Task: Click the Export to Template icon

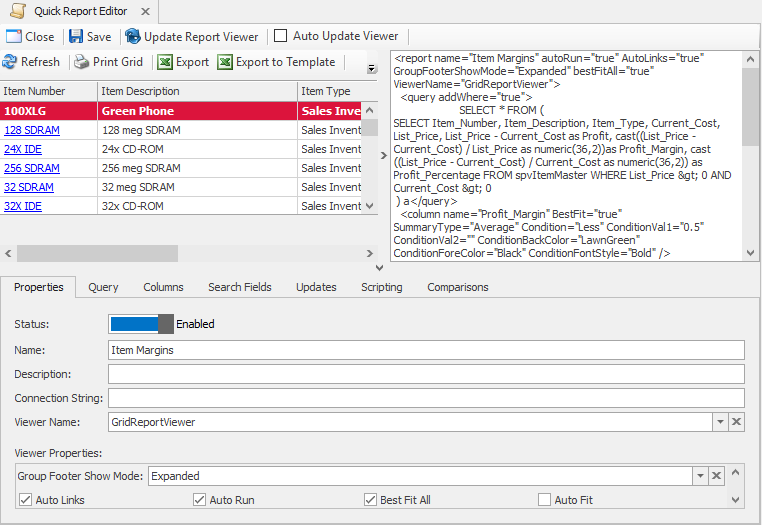Action: coord(225,62)
